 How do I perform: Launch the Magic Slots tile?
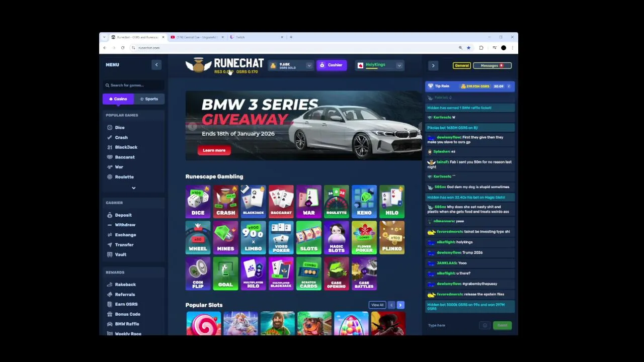336,238
